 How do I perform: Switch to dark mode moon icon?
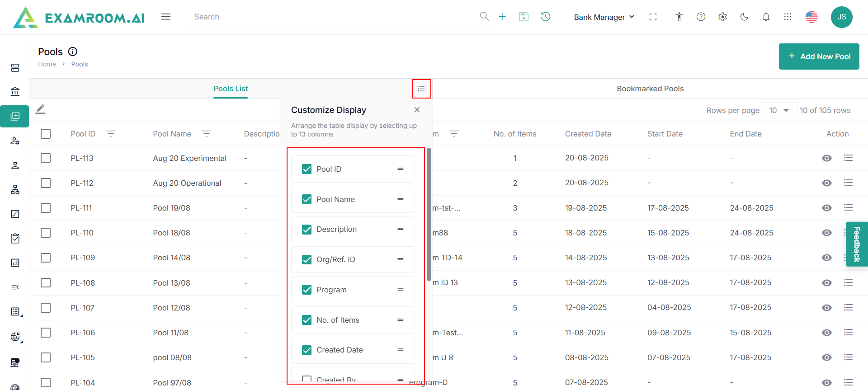(744, 17)
